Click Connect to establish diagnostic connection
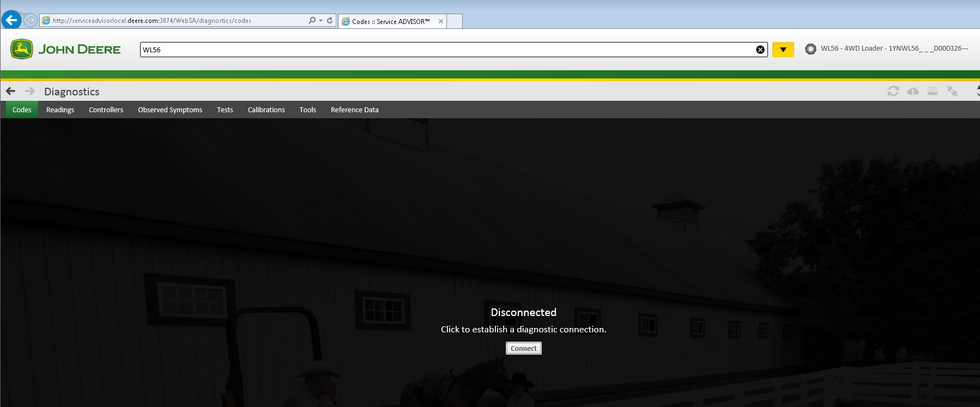980x407 pixels. click(x=524, y=348)
